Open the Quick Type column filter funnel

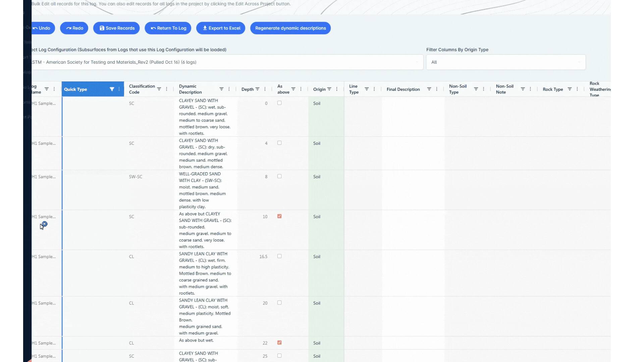(x=112, y=89)
